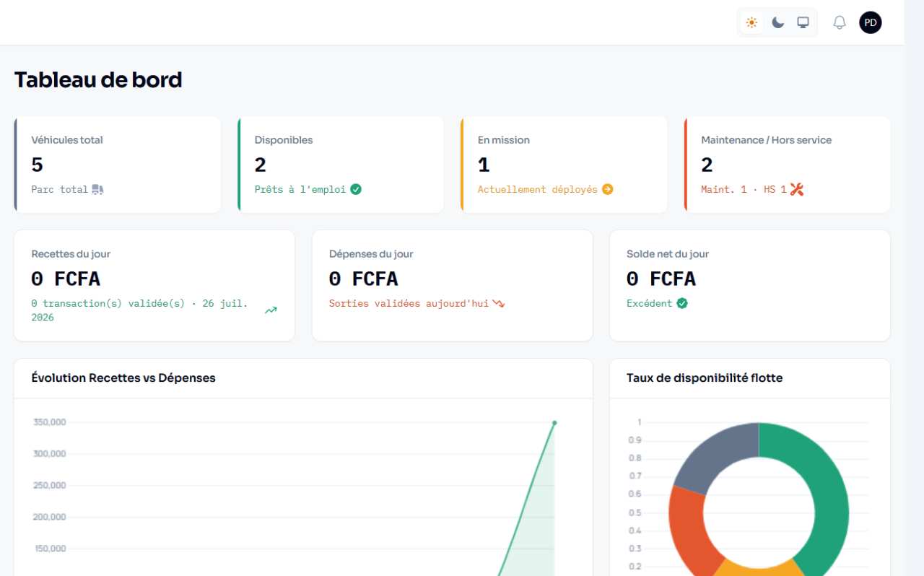Click the 350,000 axis label

[x=50, y=422]
